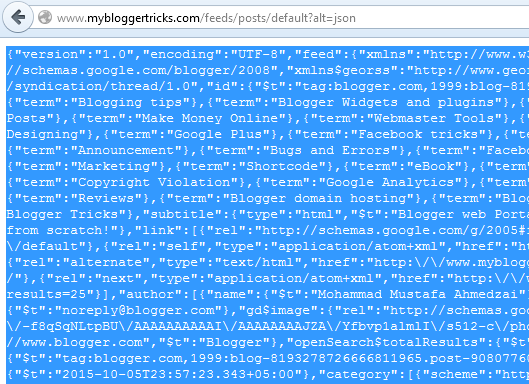Click the globe site identity icon

45,18
